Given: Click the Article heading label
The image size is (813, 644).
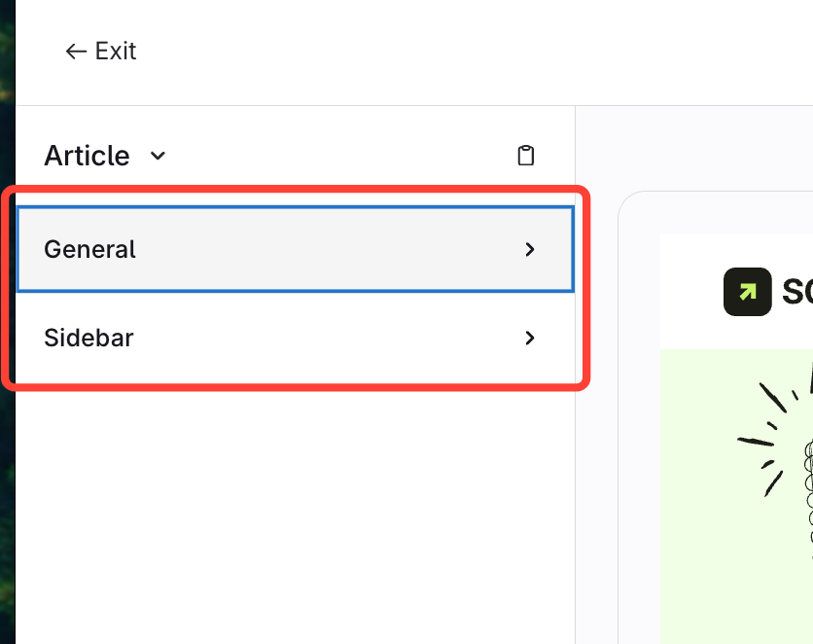Looking at the screenshot, I should [87, 156].
